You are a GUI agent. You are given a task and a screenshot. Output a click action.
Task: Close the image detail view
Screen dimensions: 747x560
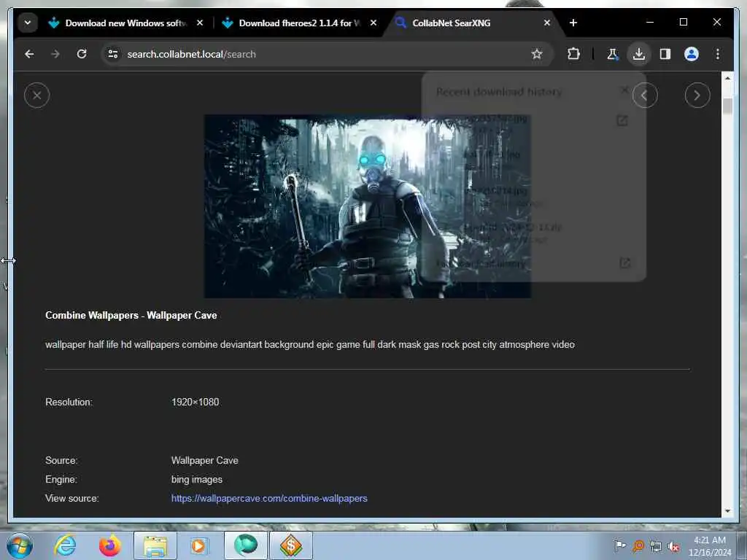click(36, 96)
